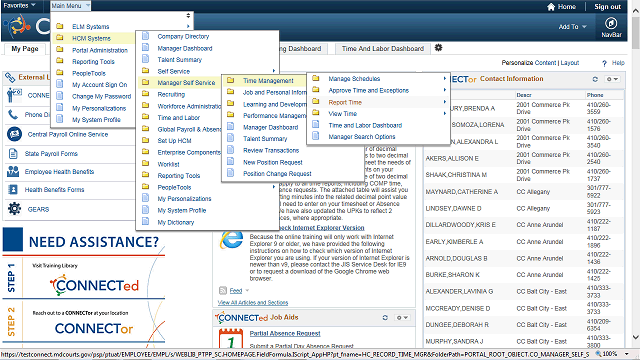
Task: Select Report Time in the submenu
Action: [345, 102]
